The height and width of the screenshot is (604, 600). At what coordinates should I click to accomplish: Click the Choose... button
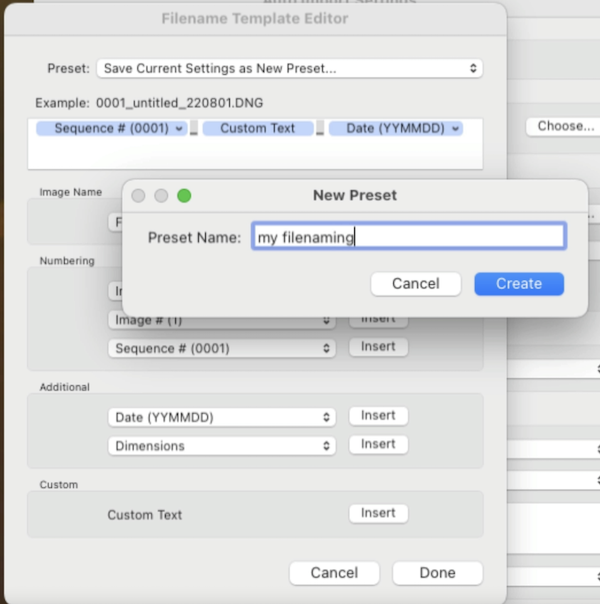click(x=565, y=126)
